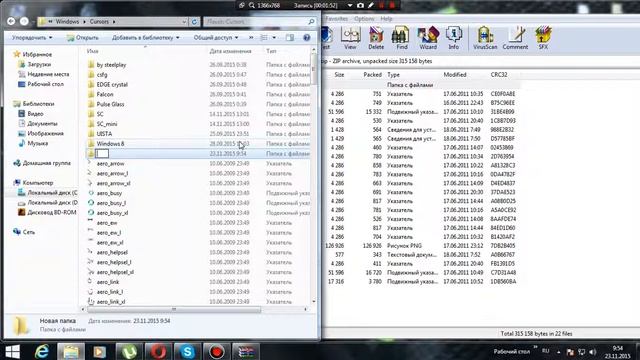
Task: Sort WinRAR list by Size column
Action: 339,75
